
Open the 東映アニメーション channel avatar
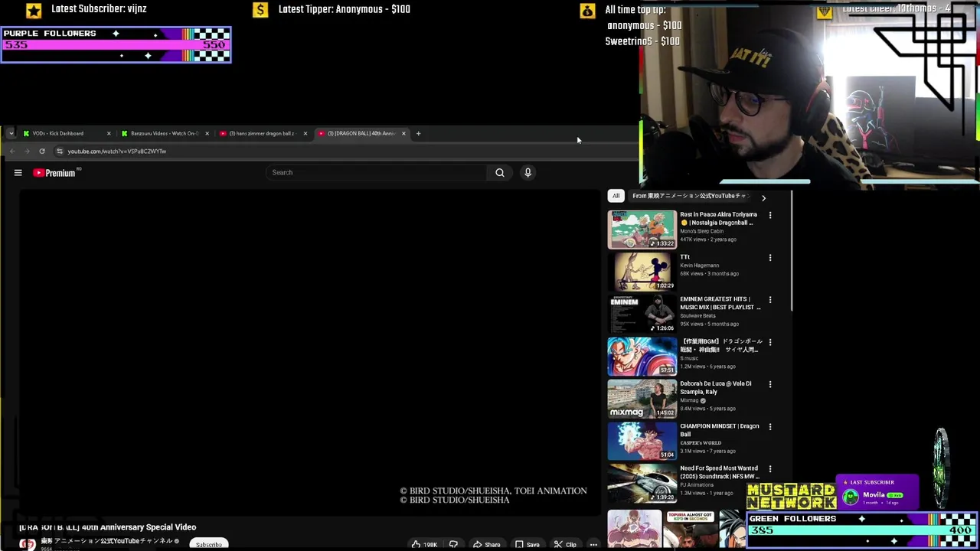(28, 544)
